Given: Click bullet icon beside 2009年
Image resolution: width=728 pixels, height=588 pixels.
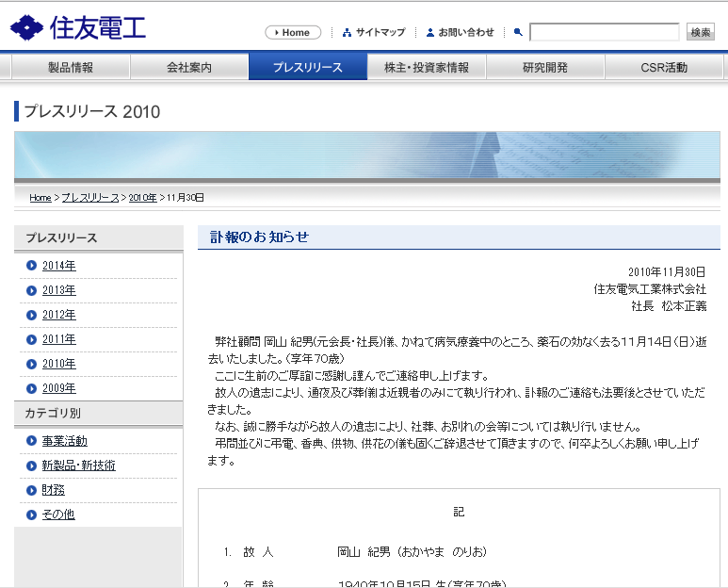Looking at the screenshot, I should click(x=31, y=388).
